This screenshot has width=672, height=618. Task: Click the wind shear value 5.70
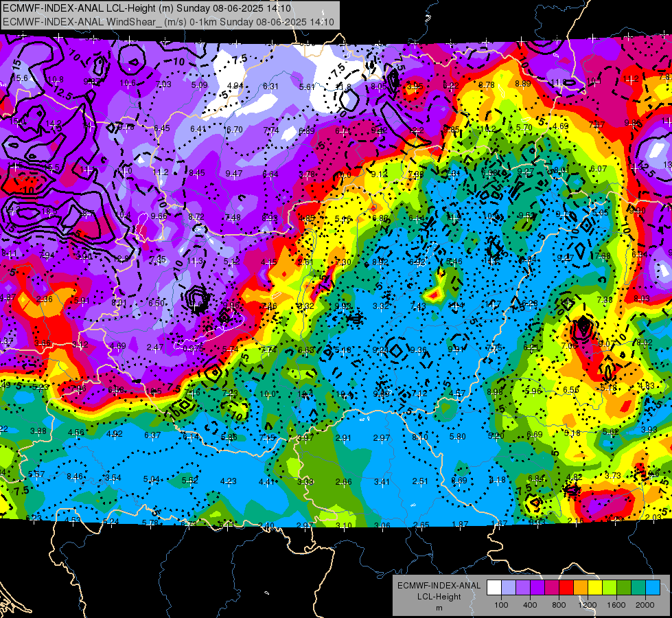coord(524,127)
